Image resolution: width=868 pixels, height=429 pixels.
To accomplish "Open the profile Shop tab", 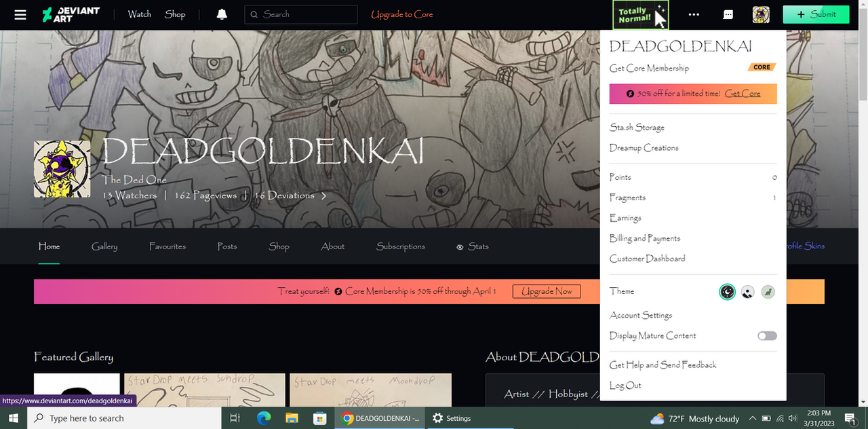I will click(x=279, y=246).
